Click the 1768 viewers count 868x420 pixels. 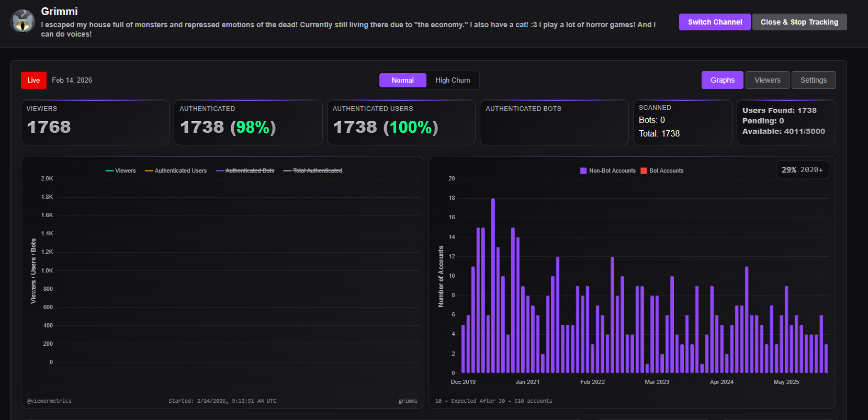coord(49,127)
